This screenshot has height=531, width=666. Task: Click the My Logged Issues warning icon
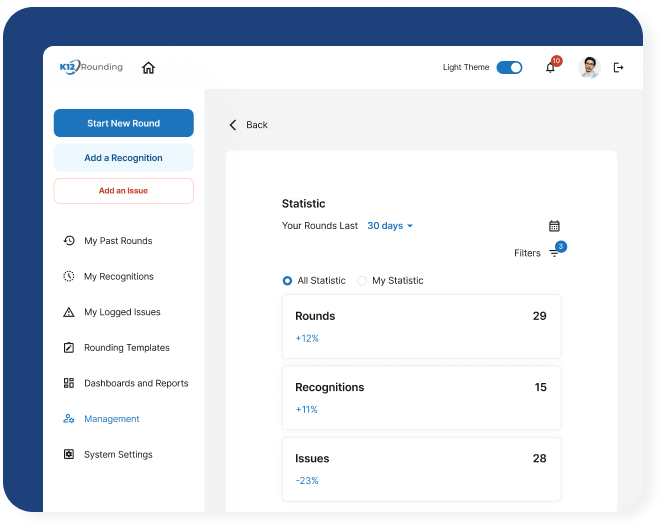(x=69, y=312)
